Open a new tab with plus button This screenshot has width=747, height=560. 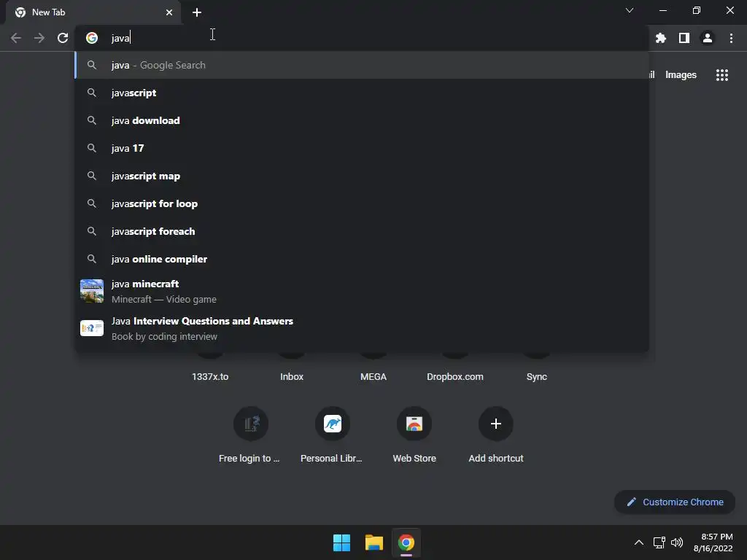pos(197,12)
